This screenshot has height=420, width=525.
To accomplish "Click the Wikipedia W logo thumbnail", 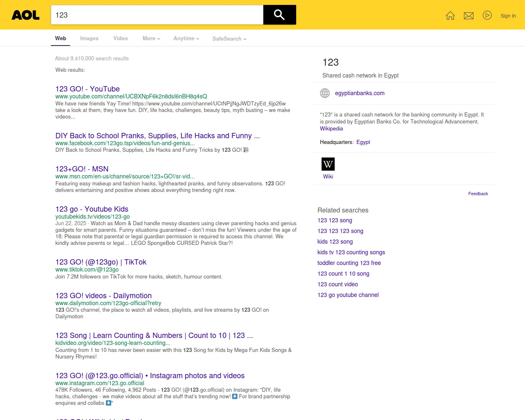I will coord(328,164).
